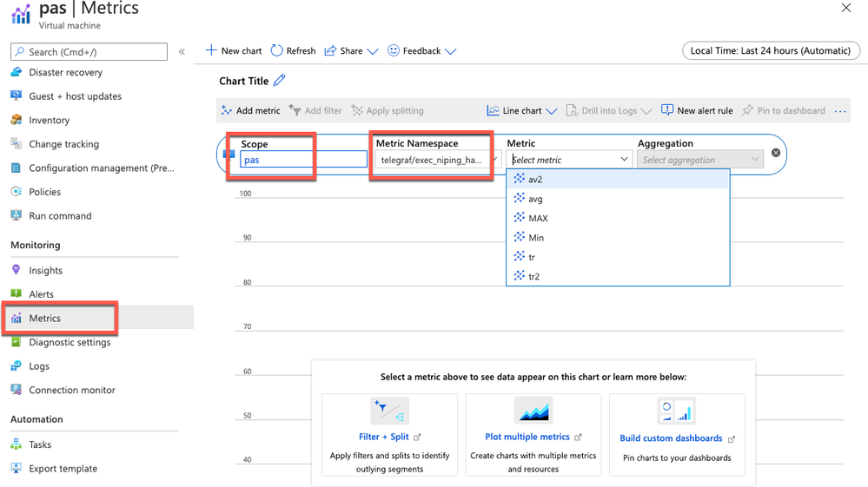Open Policies page
This screenshot has width=868, height=487.
pyautogui.click(x=45, y=192)
